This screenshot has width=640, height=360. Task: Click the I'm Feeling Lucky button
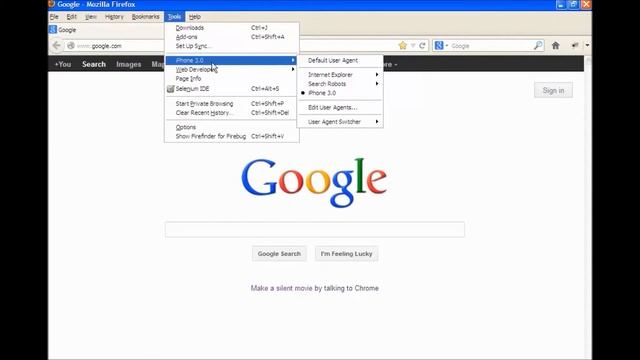[x=347, y=253]
